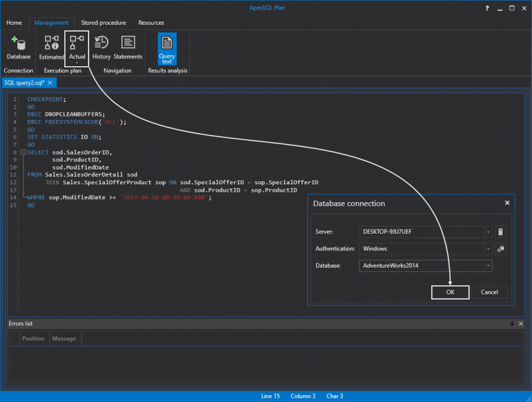Click the server browse icon beside Server field
This screenshot has height=402, width=532.
[501, 232]
